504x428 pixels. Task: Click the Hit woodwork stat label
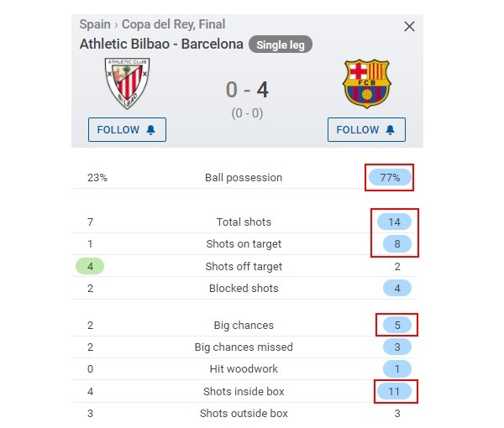click(x=244, y=369)
